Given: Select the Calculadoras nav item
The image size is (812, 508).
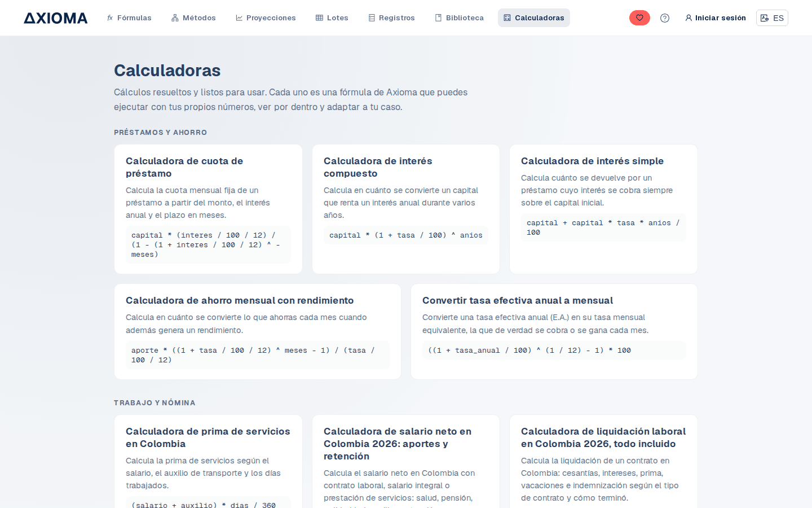Looking at the screenshot, I should pyautogui.click(x=534, y=18).
